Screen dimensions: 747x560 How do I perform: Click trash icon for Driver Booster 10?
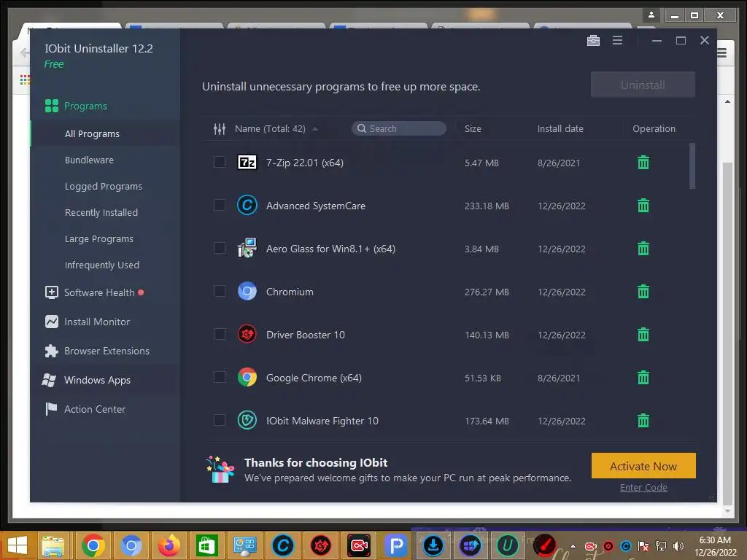point(643,334)
